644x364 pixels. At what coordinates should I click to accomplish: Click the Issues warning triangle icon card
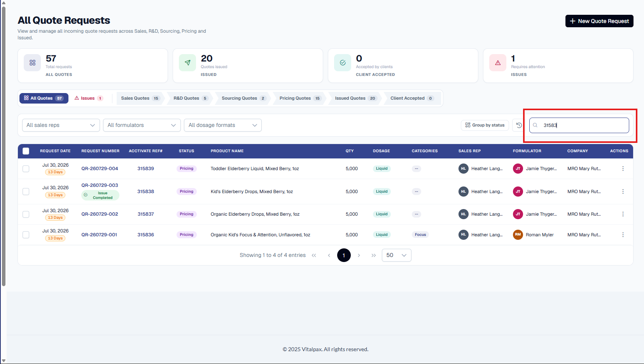(498, 63)
